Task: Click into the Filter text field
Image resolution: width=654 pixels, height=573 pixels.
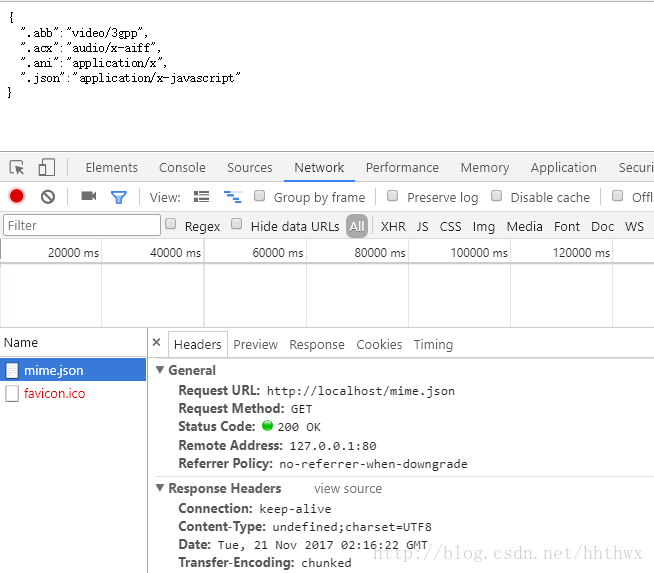Action: [x=82, y=225]
